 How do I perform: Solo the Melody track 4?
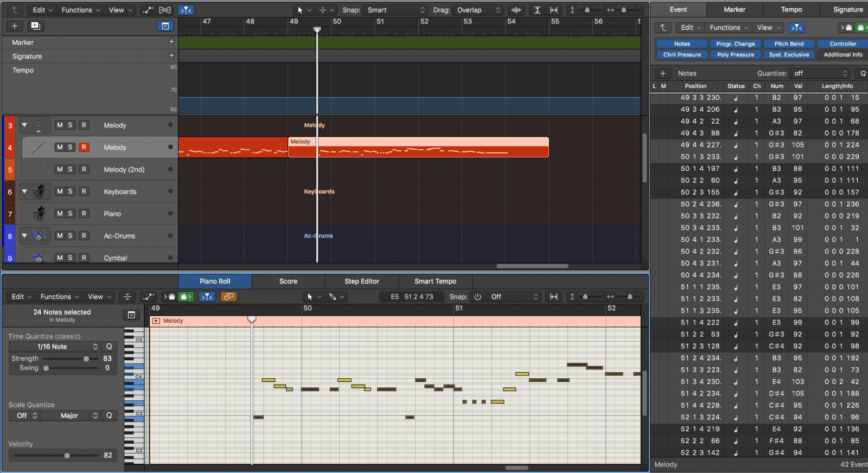click(x=70, y=147)
